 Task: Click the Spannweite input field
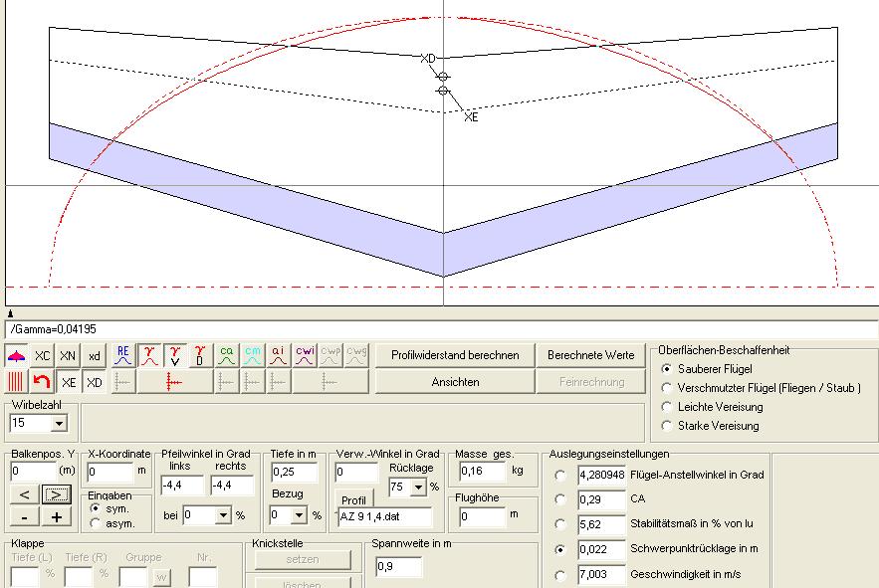pos(398,567)
